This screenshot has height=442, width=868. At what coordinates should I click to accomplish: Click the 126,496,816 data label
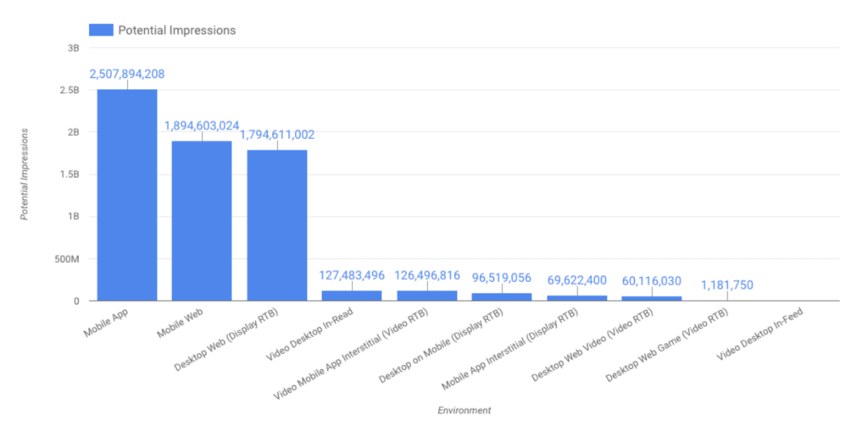(427, 275)
